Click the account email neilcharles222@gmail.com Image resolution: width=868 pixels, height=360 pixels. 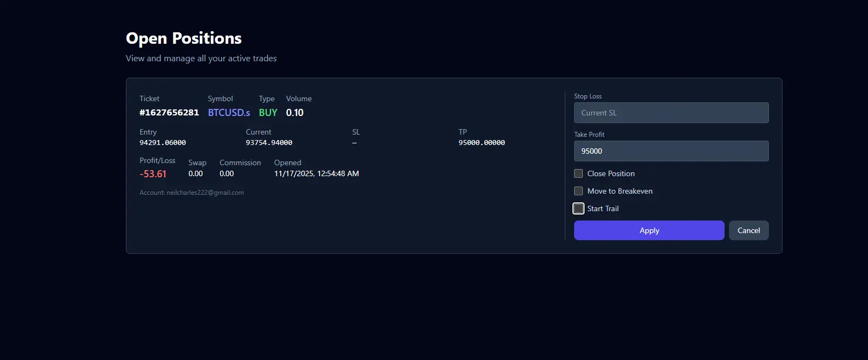pos(205,193)
